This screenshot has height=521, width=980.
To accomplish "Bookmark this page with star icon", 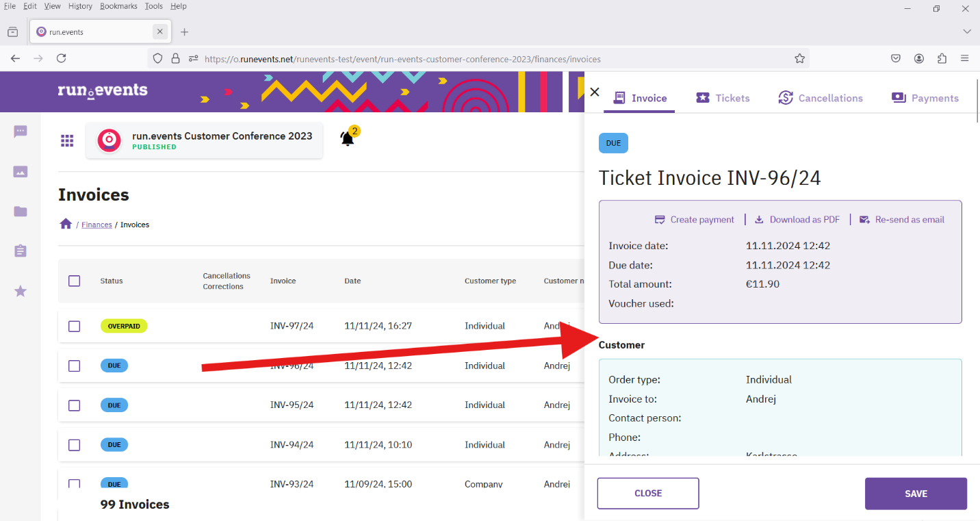I will click(799, 59).
